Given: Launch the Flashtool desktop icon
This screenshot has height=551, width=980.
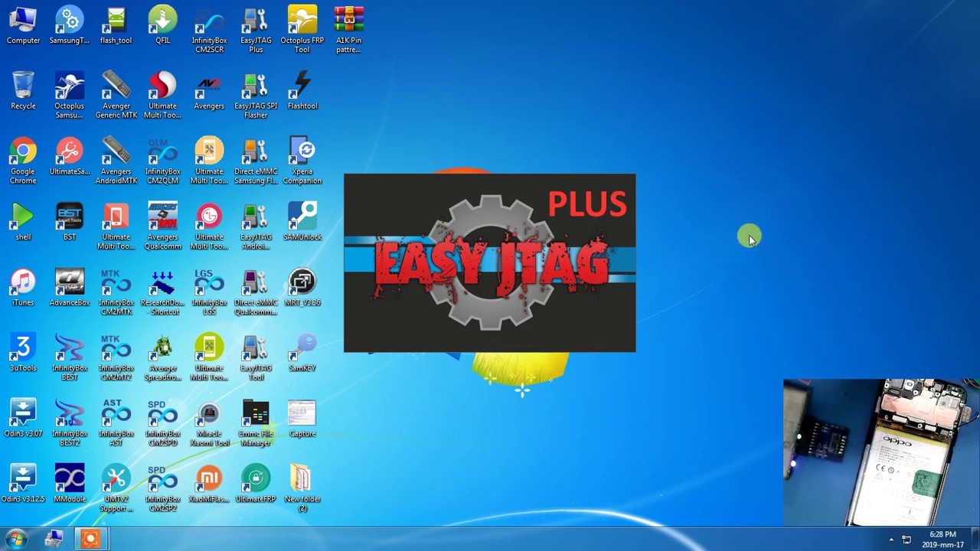Looking at the screenshot, I should (302, 92).
